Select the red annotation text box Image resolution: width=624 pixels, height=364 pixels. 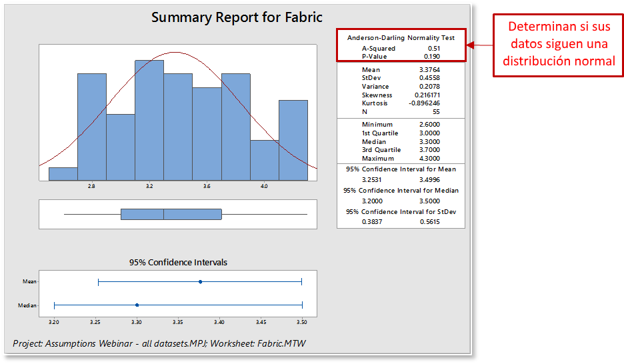tap(559, 44)
